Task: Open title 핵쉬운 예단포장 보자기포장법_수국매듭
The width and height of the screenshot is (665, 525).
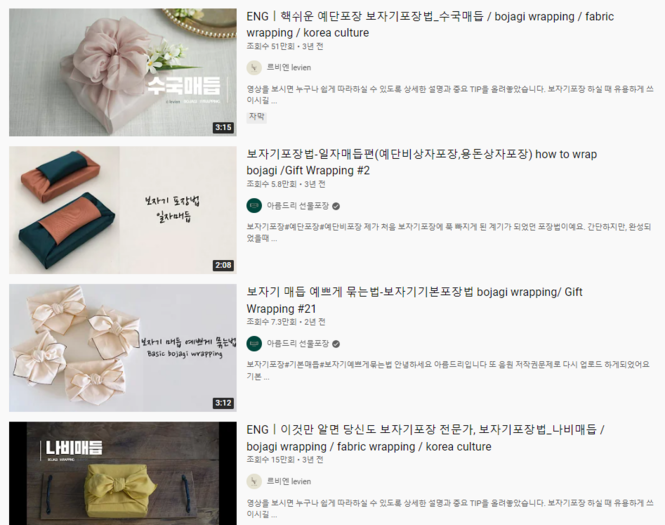Action: point(430,25)
